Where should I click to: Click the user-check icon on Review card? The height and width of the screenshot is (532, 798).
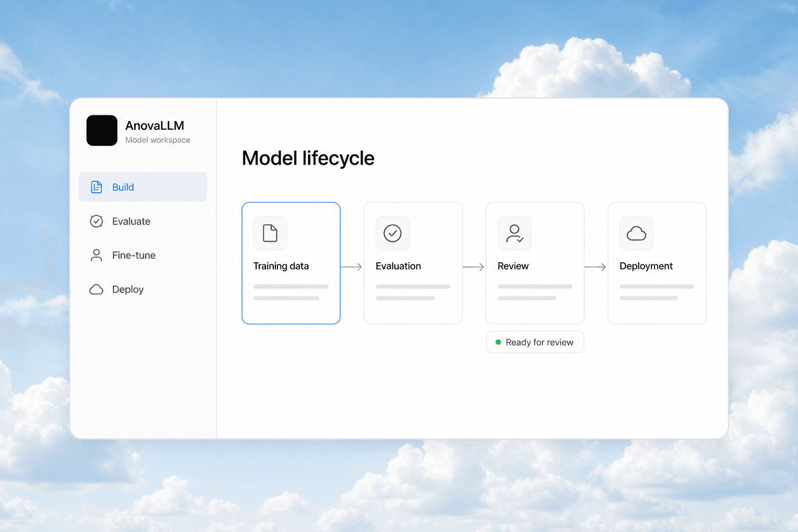[x=514, y=233]
